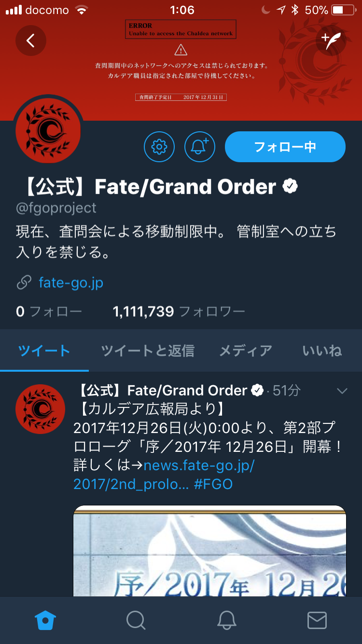
Task: Open the Home tab icon
Action: [x=46, y=620]
